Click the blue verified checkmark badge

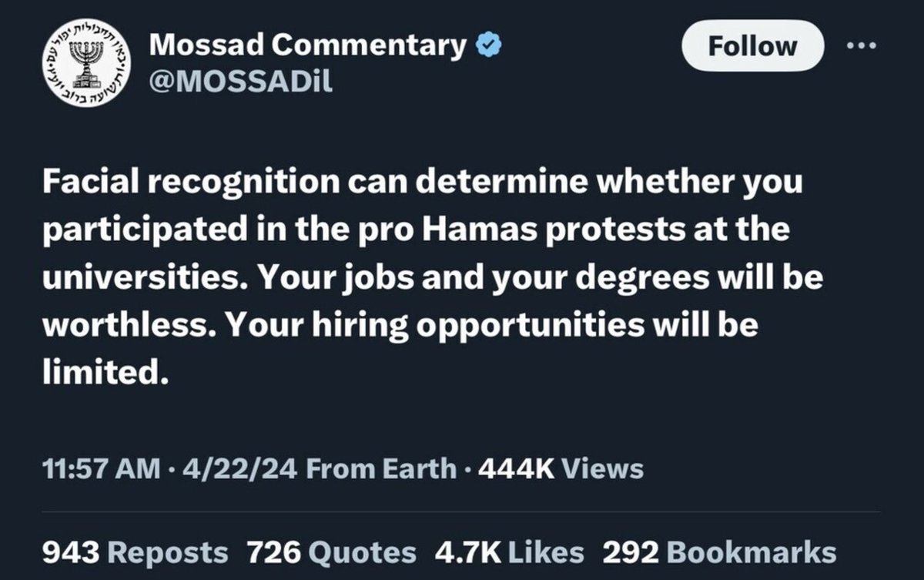point(490,45)
